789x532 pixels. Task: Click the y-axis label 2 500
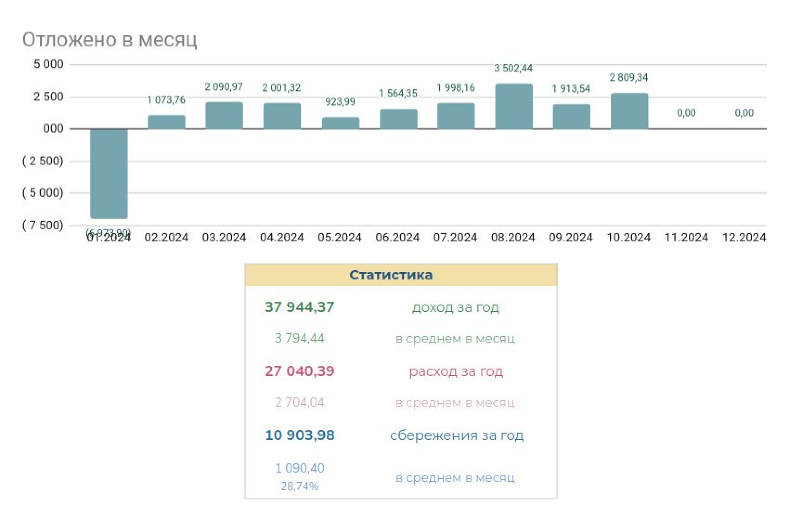49,97
